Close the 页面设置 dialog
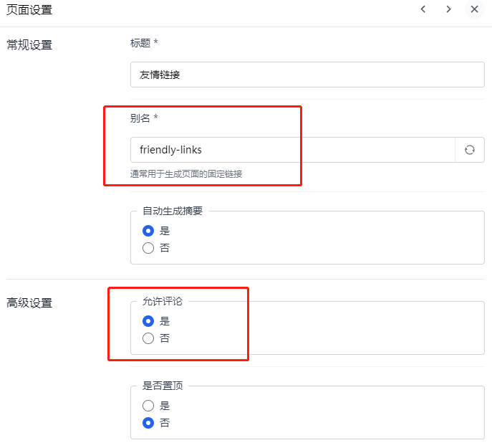Viewport: 492px width, 448px height. [474, 9]
